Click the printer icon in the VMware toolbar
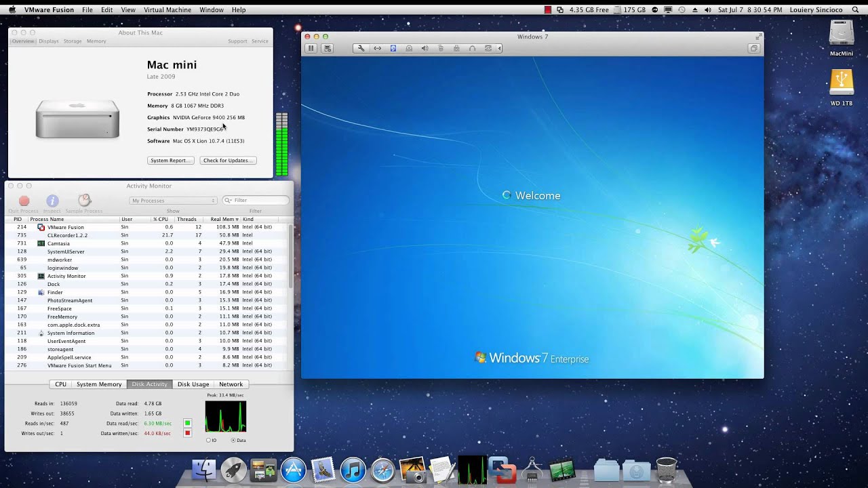 (456, 48)
